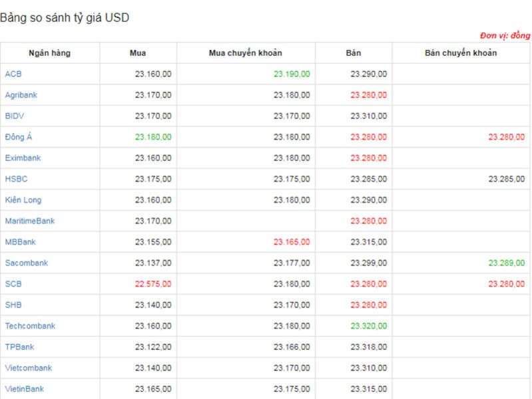The height and width of the screenshot is (399, 532).
Task: Select the Kiên Long bank link
Action: (x=23, y=200)
